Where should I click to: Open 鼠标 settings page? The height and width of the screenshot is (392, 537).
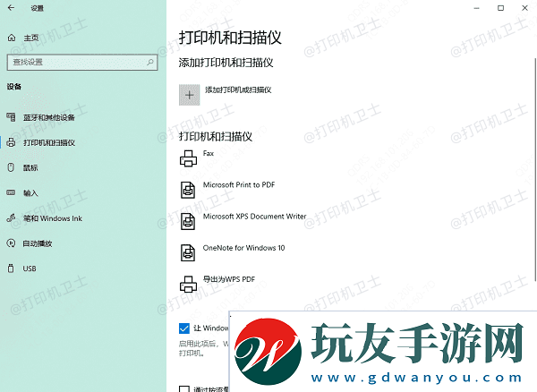pos(30,167)
